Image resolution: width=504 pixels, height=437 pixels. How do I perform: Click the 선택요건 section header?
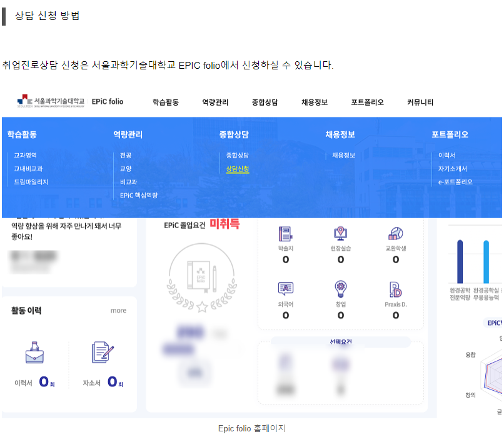point(341,342)
